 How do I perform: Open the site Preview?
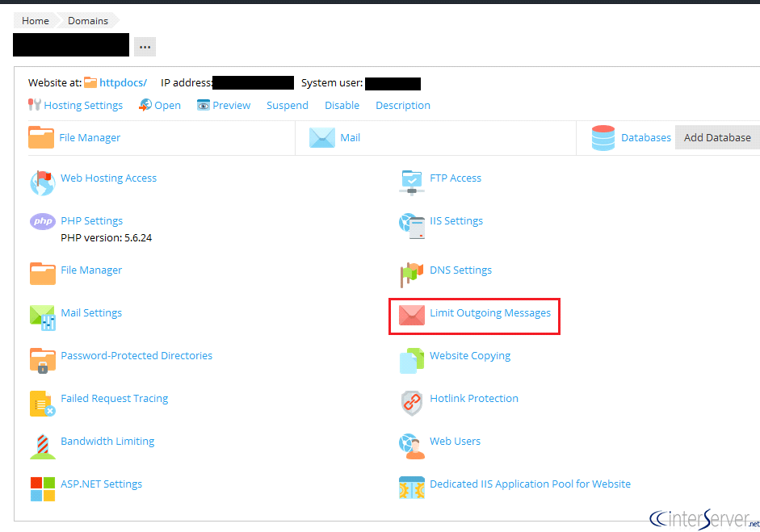229,105
